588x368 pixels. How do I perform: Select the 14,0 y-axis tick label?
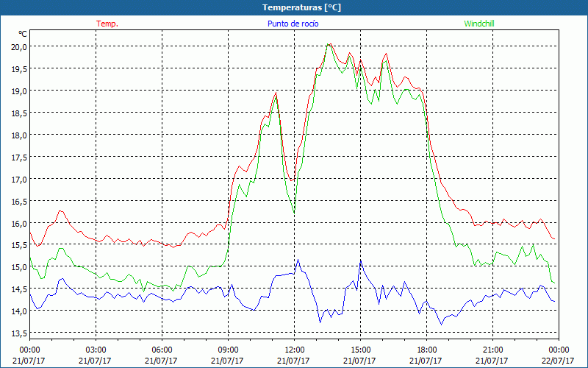[x=18, y=311]
